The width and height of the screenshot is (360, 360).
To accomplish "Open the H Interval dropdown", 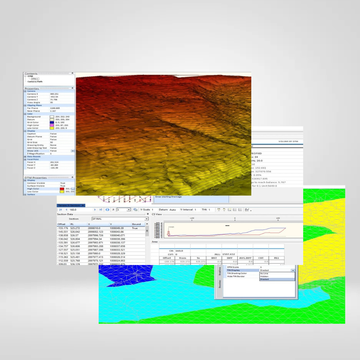I will (x=195, y=209).
